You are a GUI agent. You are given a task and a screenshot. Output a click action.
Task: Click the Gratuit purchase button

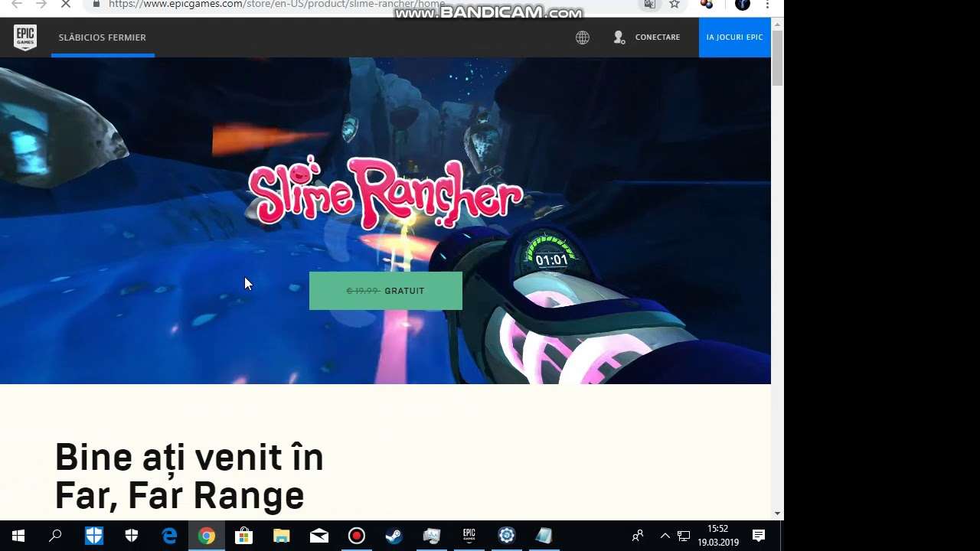click(x=386, y=291)
